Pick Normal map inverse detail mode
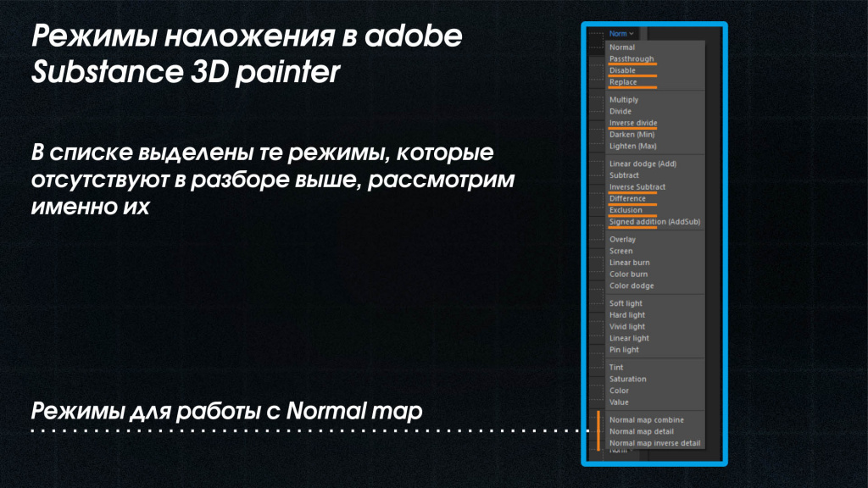 [655, 443]
